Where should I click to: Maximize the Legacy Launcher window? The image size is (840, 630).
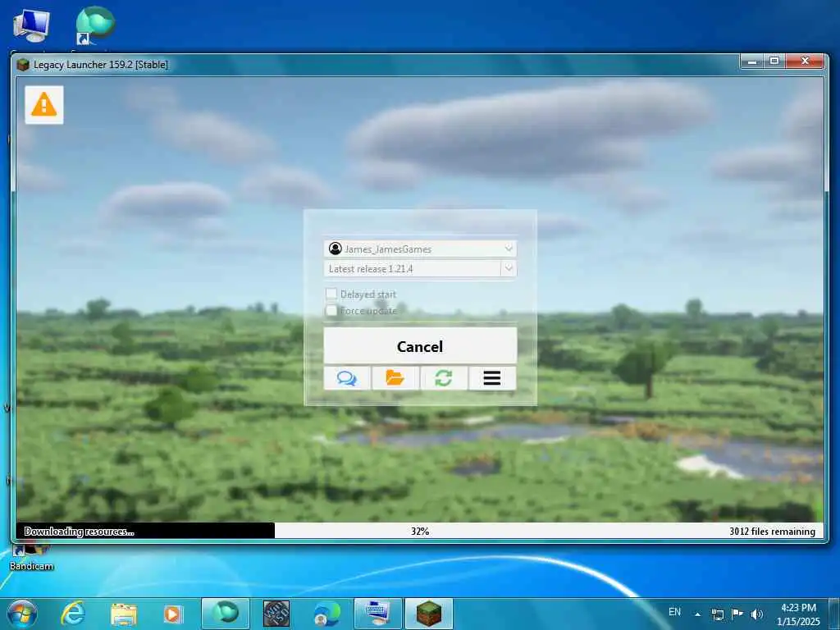(x=774, y=61)
